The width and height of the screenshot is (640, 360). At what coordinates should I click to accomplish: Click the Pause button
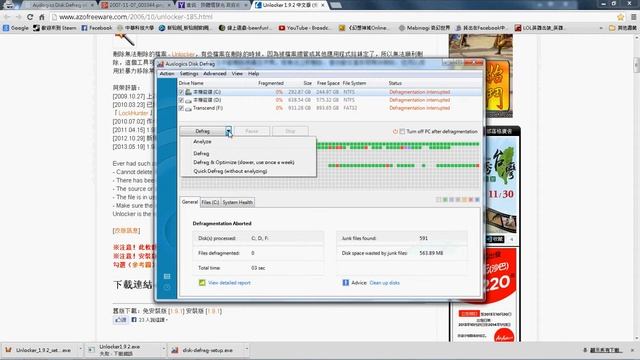click(x=252, y=131)
